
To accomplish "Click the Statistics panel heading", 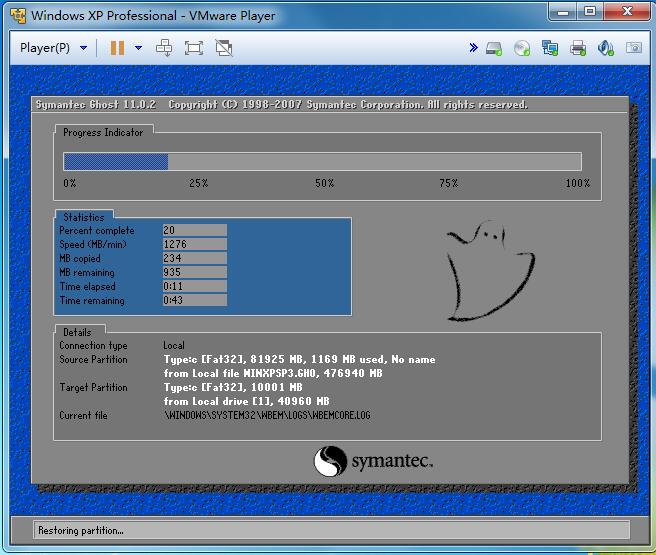I will pyautogui.click(x=84, y=217).
